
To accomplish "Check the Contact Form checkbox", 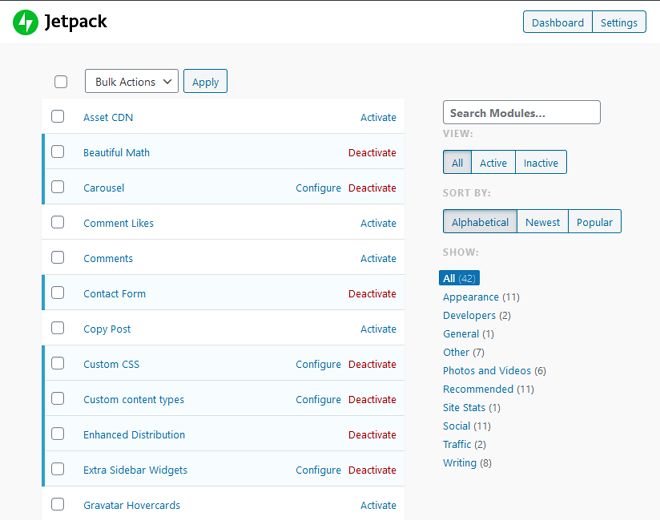I will tap(58, 293).
